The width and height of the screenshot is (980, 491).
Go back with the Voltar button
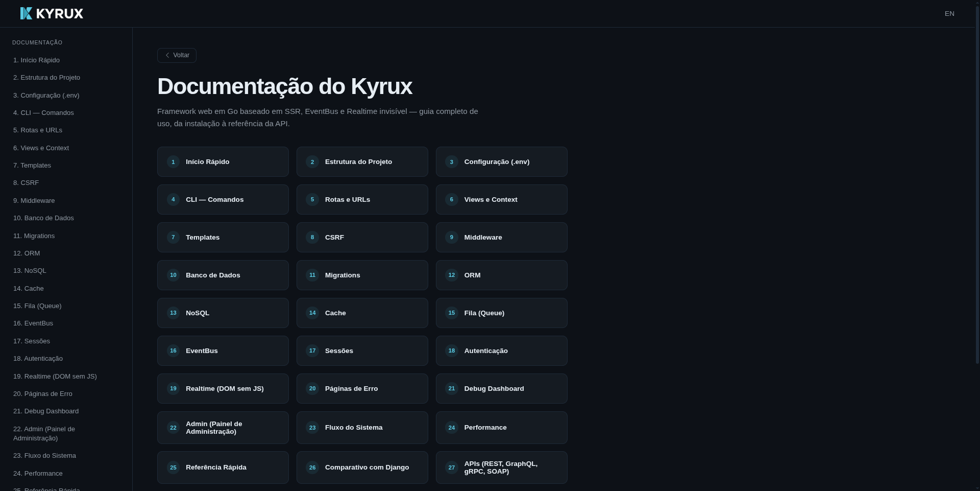[x=177, y=55]
